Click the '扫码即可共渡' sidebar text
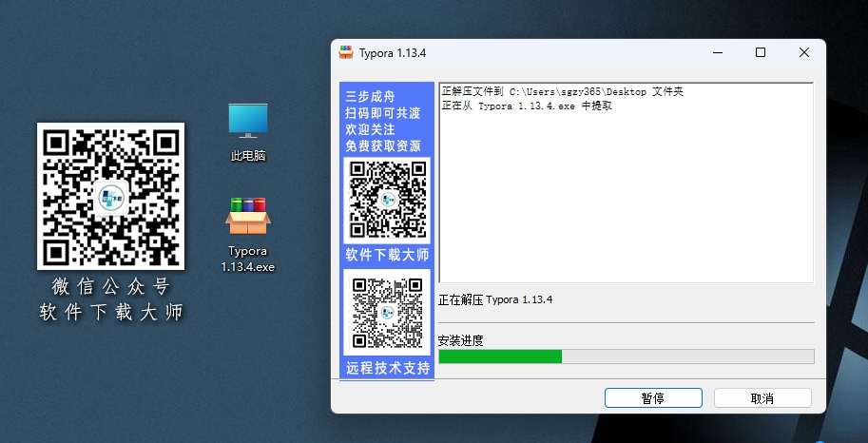Screen dimensions: 868x443 point(383,113)
